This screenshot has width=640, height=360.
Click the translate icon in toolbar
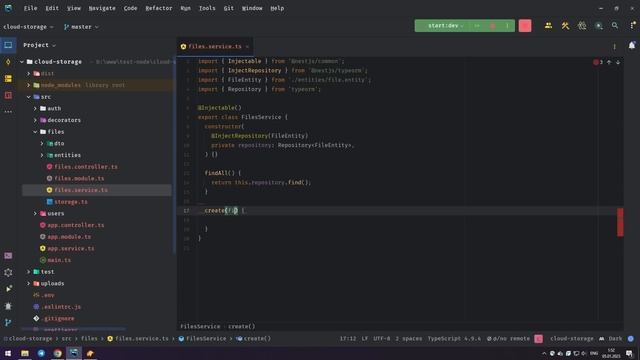coord(582,26)
